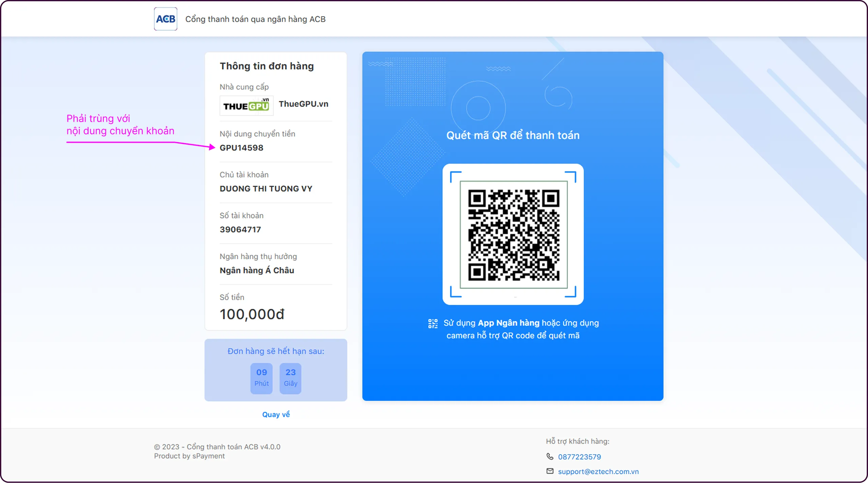The image size is (868, 483).
Task: Call support number 0877223579
Action: [579, 457]
